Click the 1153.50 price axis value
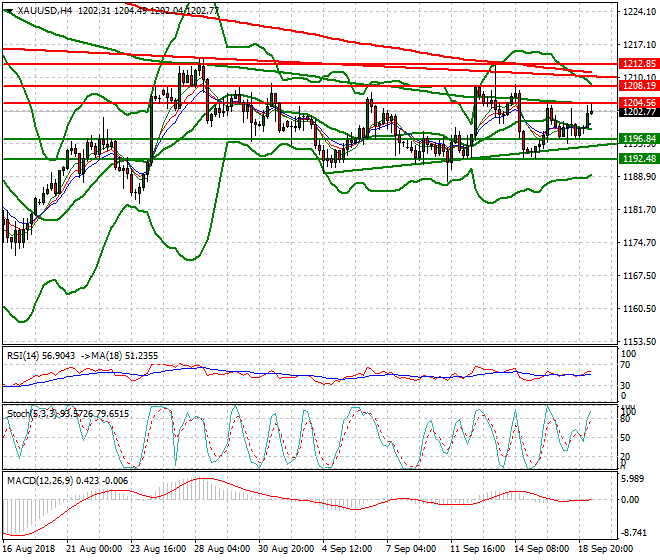 pyautogui.click(x=639, y=341)
